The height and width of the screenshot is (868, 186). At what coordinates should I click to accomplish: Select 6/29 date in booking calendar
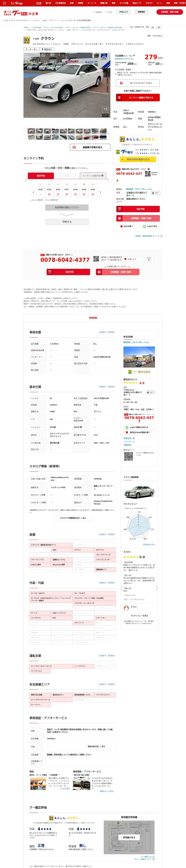point(84,192)
